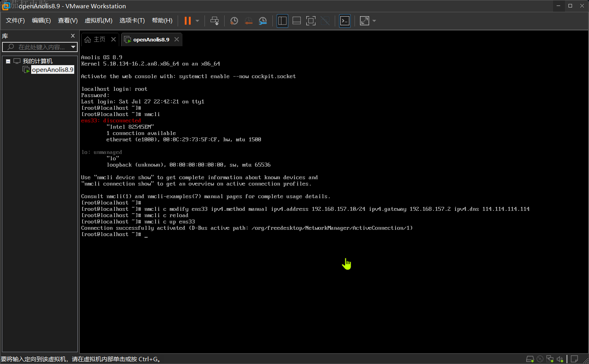The width and height of the screenshot is (589, 364).
Task: Minimize the VMware Workstation window
Action: coord(558,6)
